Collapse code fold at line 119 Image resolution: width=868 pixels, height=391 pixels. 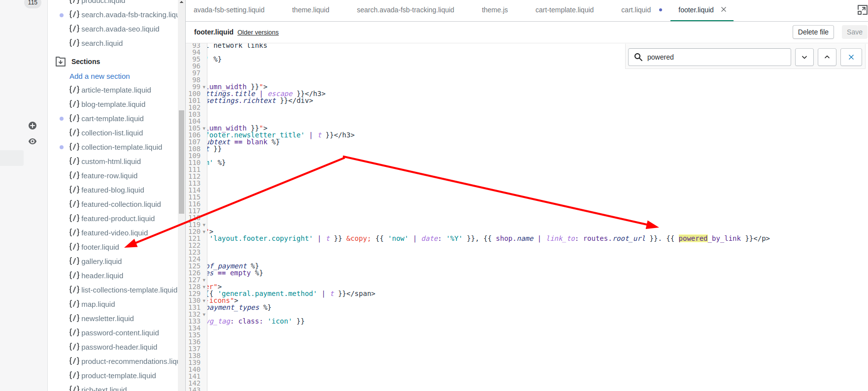click(204, 225)
